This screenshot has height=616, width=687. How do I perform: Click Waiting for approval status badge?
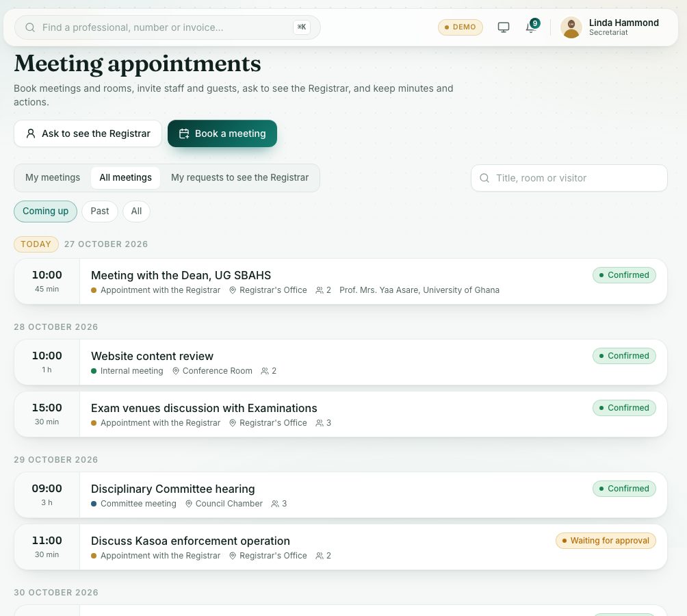[606, 541]
